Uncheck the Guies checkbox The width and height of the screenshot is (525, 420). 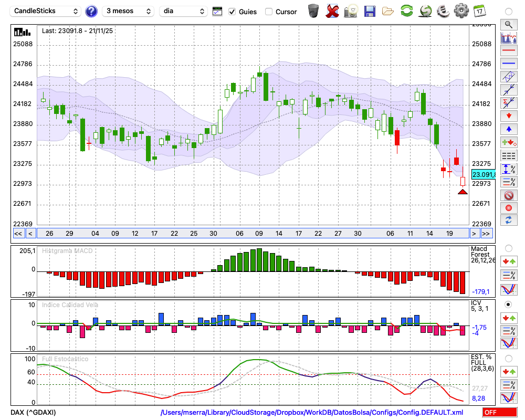232,12
